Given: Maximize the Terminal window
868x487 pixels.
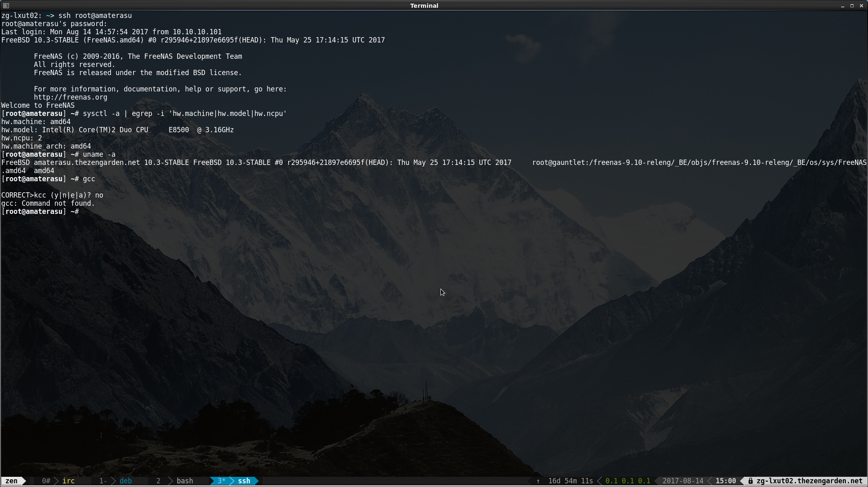Looking at the screenshot, I should 852,6.
